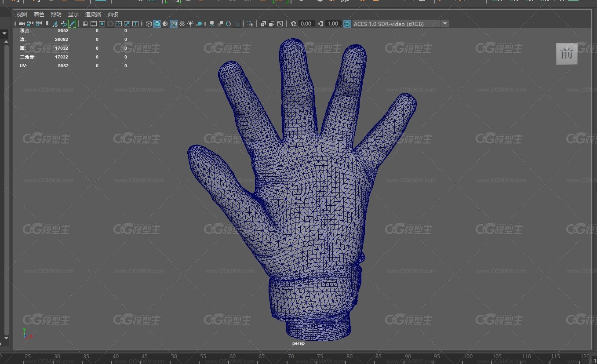Toggle the Resolution Gate icon

click(102, 24)
